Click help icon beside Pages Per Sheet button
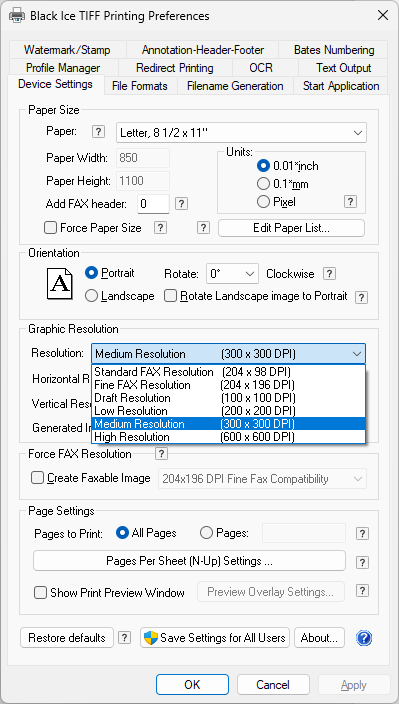 coord(362,563)
